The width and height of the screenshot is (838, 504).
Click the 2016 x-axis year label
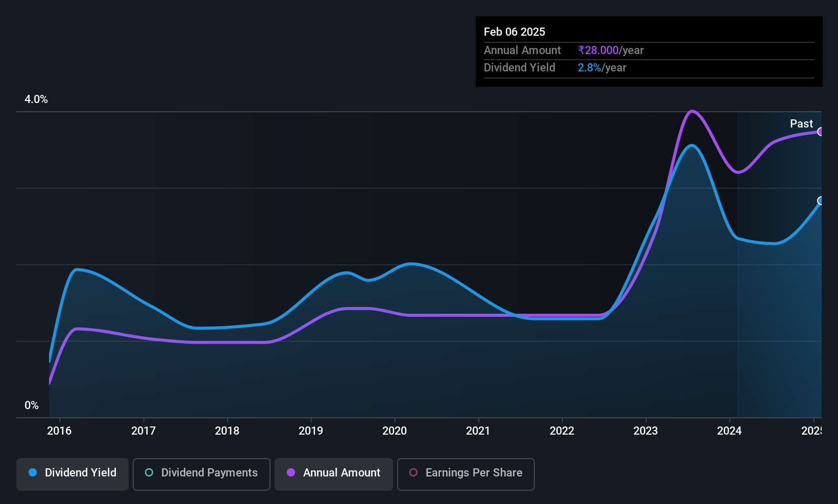[x=59, y=431]
